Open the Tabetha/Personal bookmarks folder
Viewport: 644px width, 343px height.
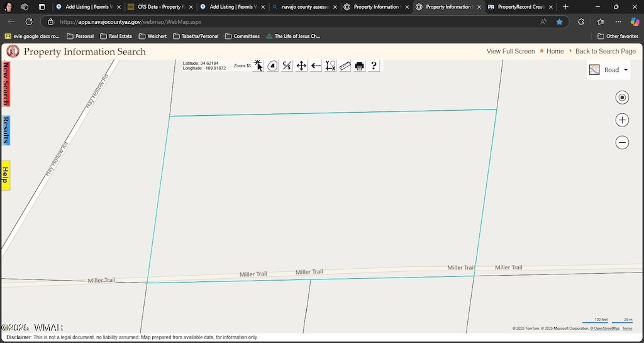point(196,36)
